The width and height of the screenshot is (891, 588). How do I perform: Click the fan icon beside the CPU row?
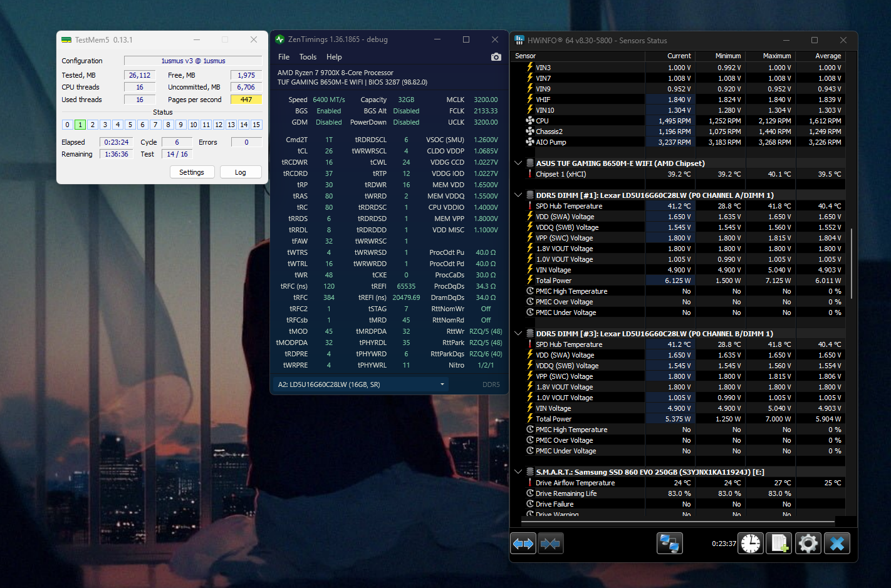[x=529, y=121]
